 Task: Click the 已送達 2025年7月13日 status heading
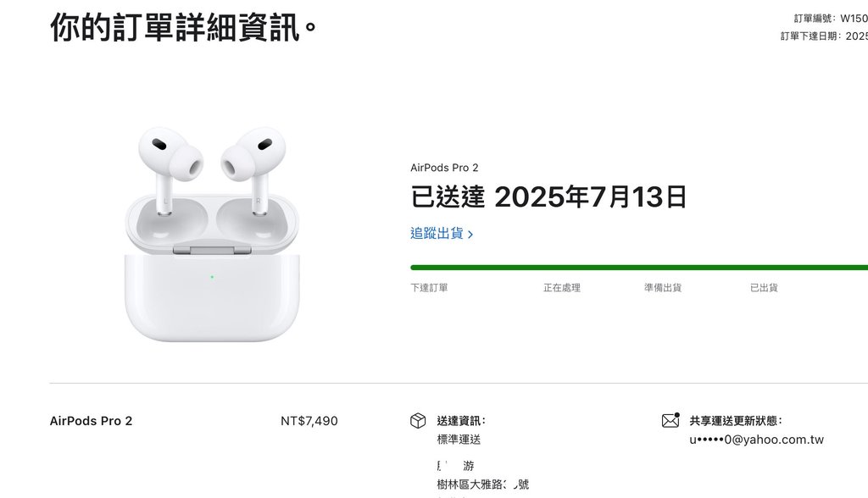point(548,197)
